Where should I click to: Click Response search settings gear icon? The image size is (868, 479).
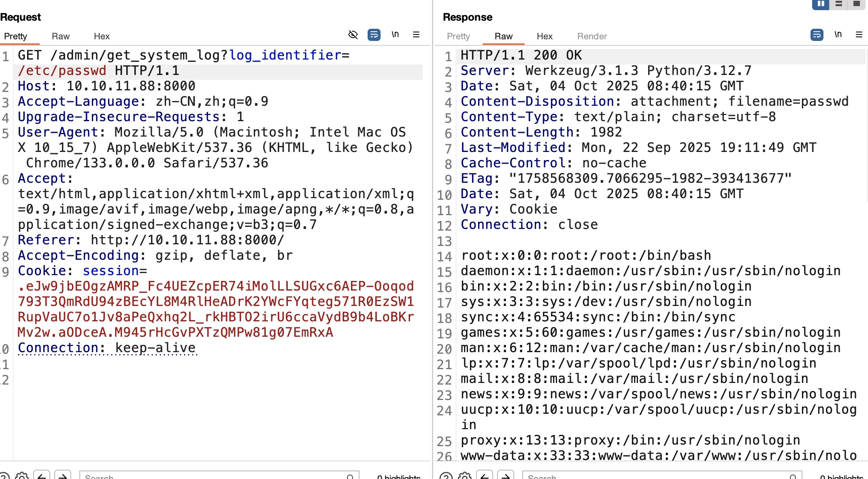tap(465, 476)
